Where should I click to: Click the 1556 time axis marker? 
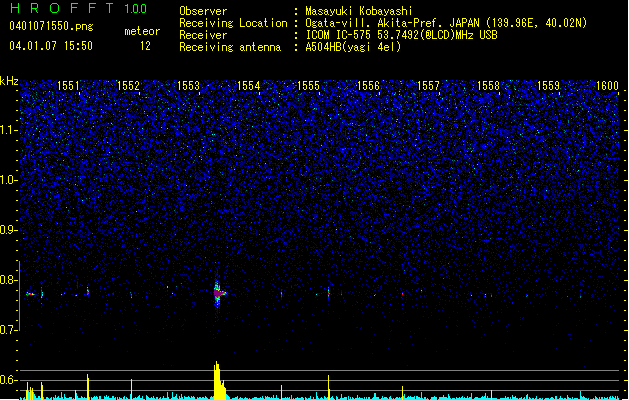click(368, 86)
